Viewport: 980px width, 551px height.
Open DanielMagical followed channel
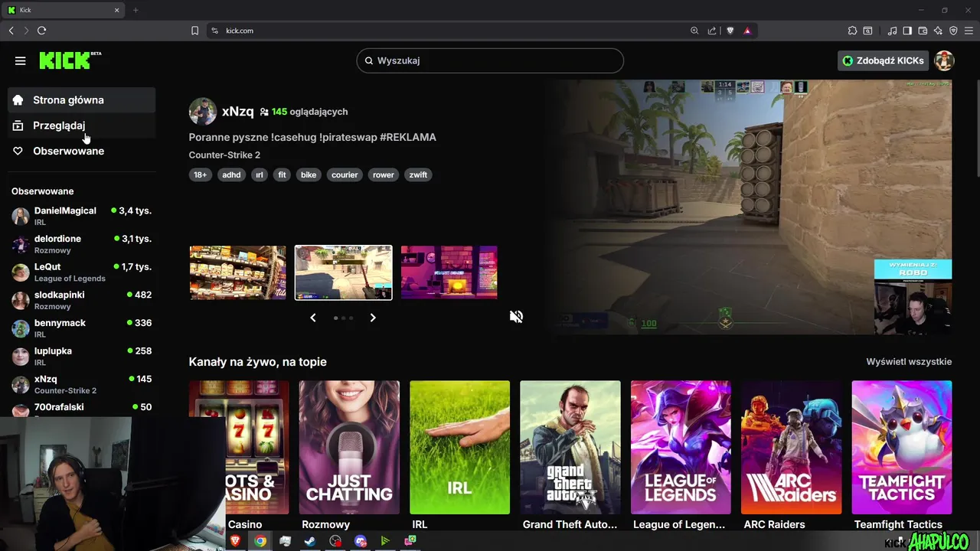coord(82,216)
